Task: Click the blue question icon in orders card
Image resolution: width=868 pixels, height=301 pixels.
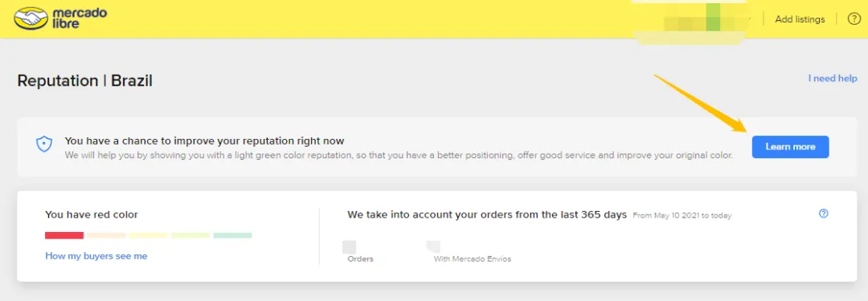Action: (x=823, y=214)
